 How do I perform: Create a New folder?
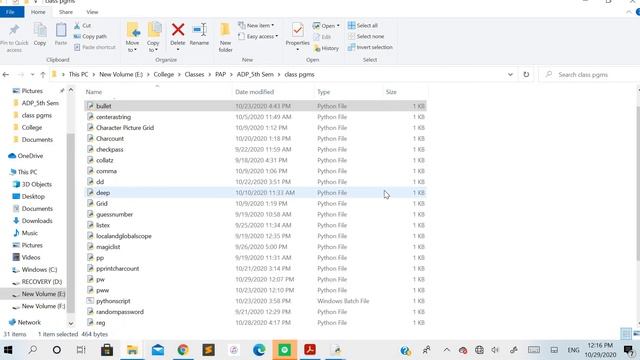click(225, 37)
